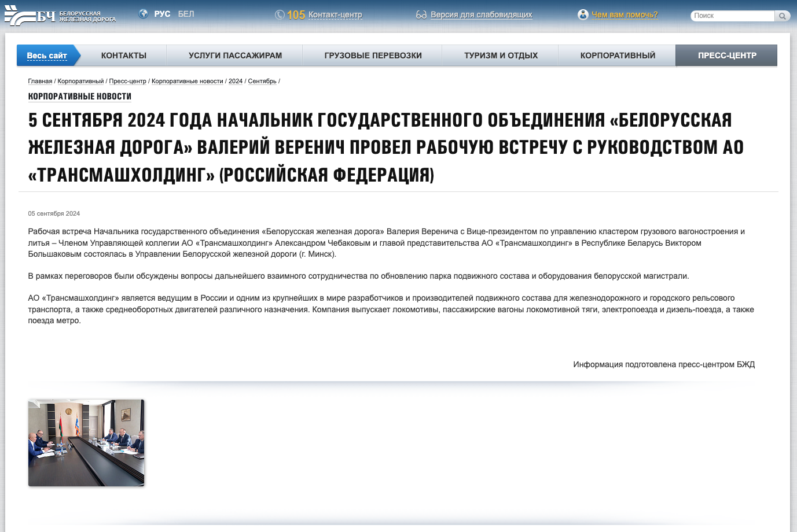The image size is (797, 532).
Task: Click the eyeglasses accessibility icon
Action: tap(420, 15)
